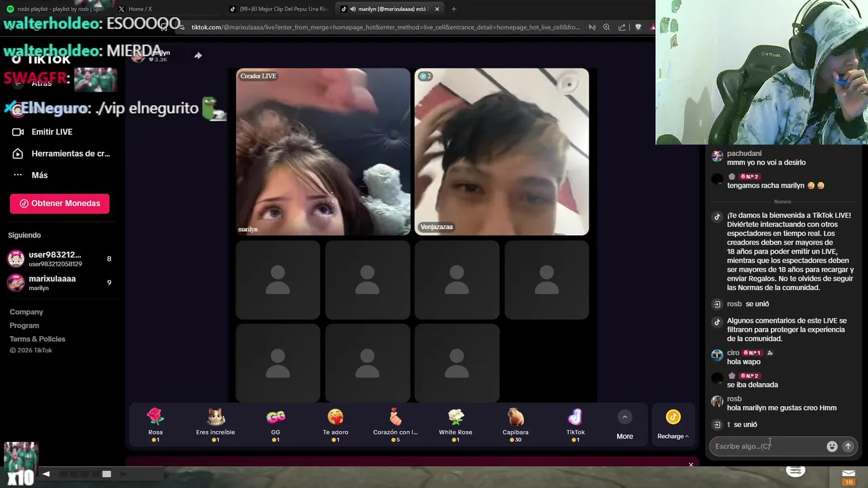Select Venjazazaa guest video tile
The width and height of the screenshot is (868, 488).
pyautogui.click(x=502, y=152)
